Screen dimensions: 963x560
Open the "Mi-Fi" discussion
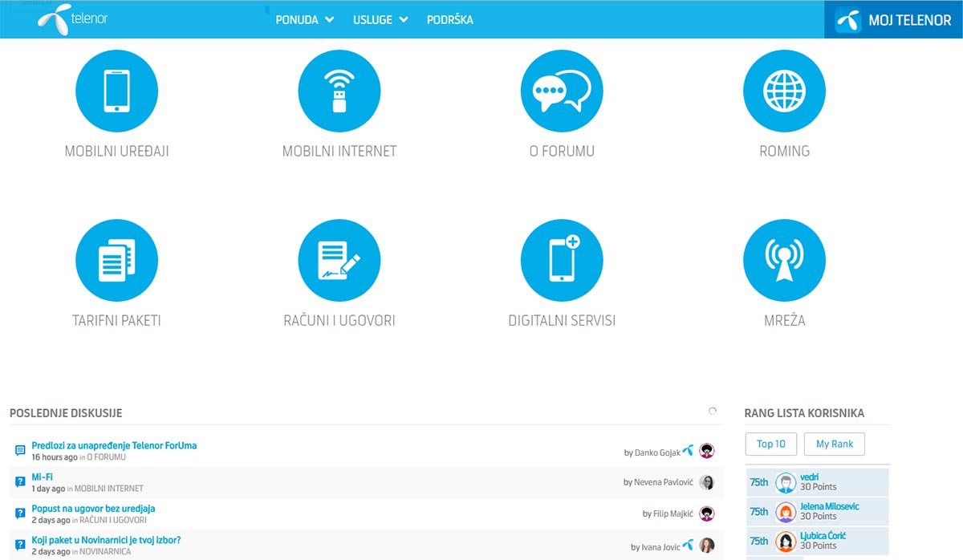click(x=42, y=477)
